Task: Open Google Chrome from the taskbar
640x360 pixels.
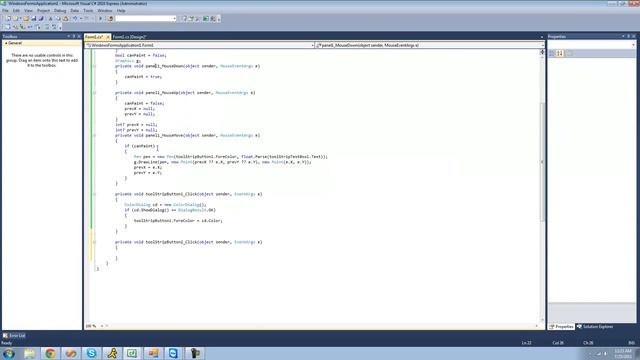Action: click(50, 353)
